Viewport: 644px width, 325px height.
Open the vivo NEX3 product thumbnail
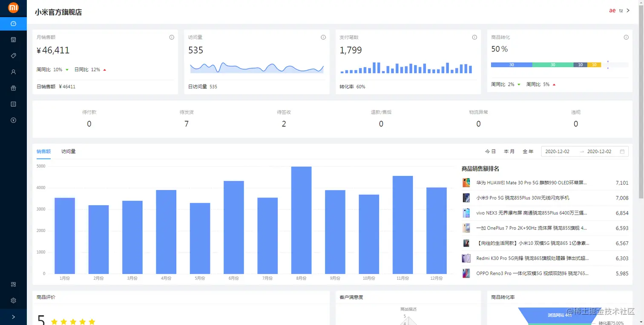[466, 213]
